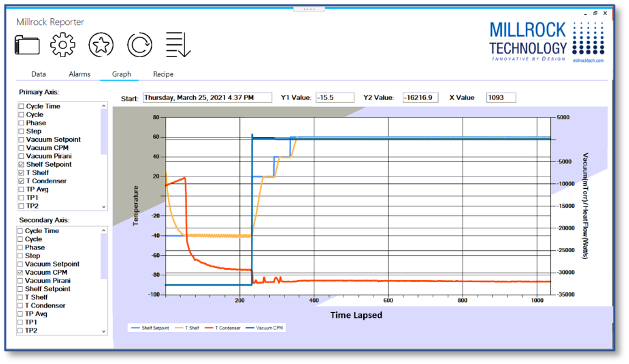
Task: Click Secondary Axis list scroll-up arrow
Action: (x=104, y=230)
